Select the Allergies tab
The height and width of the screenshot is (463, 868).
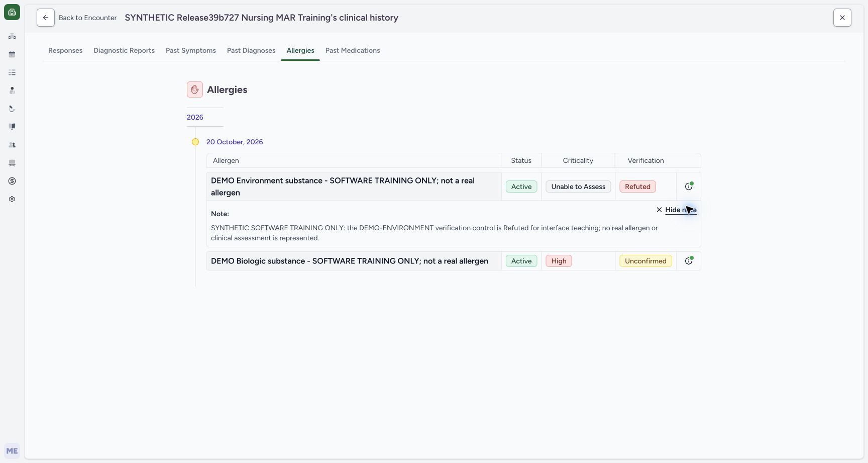(x=300, y=50)
